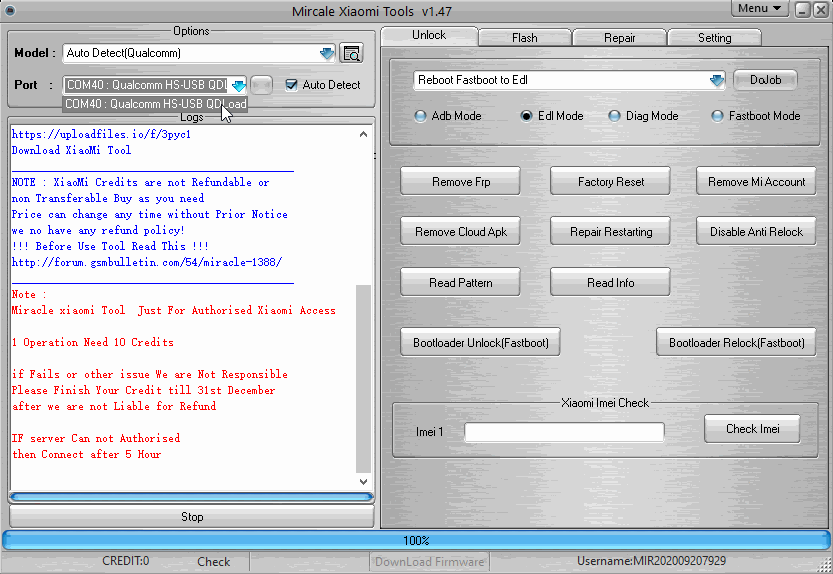Screen dimensions: 833x574
Task: Switch to the Setting tab
Action: [x=715, y=38]
